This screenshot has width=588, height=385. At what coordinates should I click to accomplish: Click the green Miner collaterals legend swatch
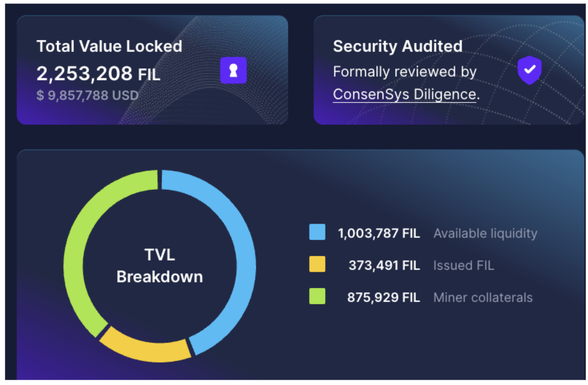317,296
